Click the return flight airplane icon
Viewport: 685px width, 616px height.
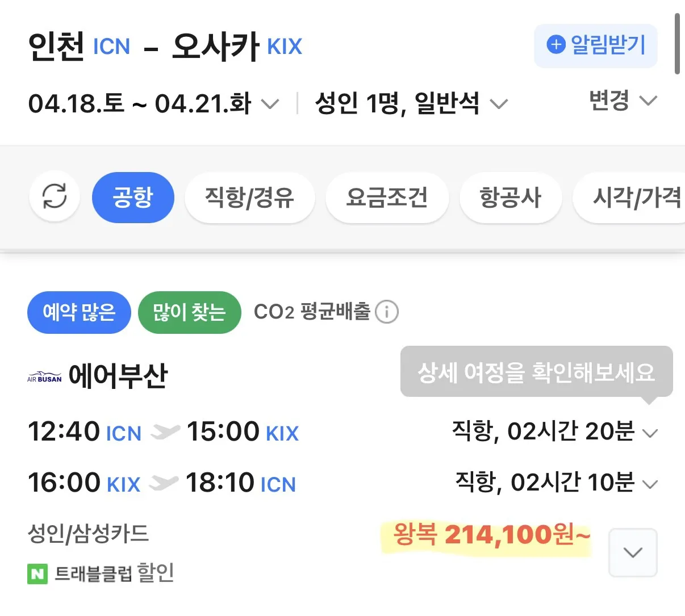point(164,484)
